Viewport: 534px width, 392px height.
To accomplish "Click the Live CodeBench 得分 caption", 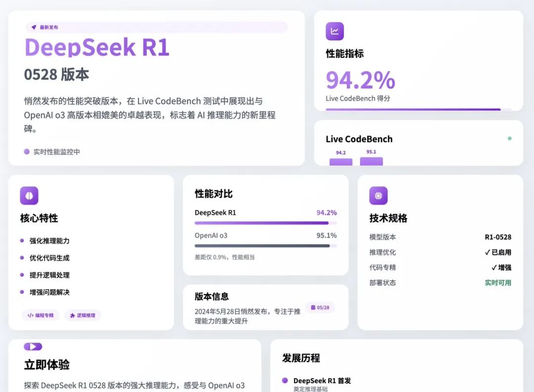I will pos(358,98).
